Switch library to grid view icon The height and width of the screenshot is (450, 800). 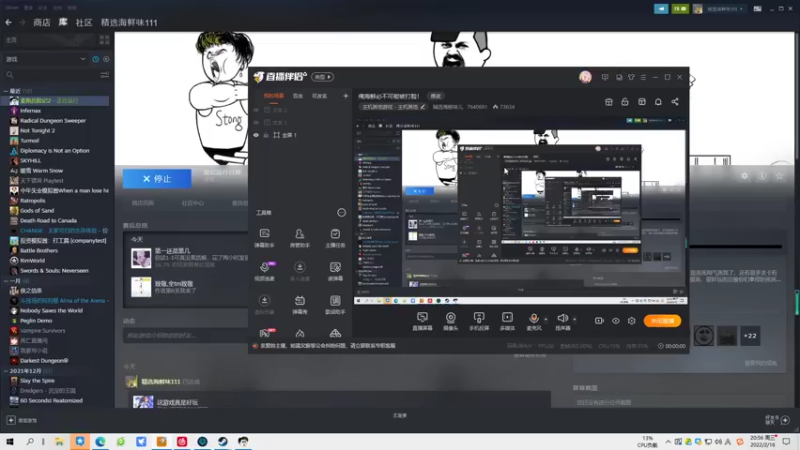coord(105,40)
